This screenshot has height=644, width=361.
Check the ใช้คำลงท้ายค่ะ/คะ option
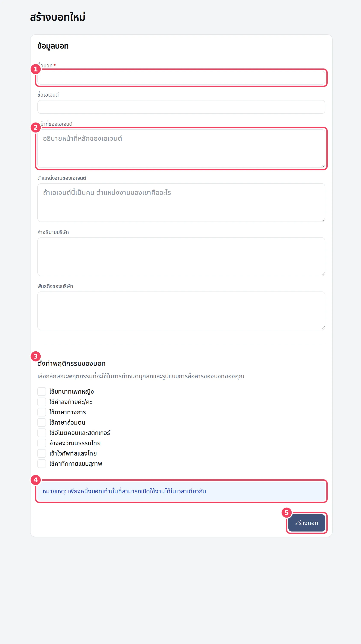click(42, 402)
